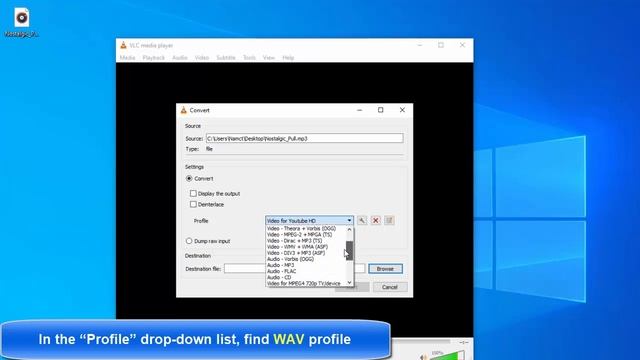Minimize the Convert dialog
Screen dimensions: 640x360
point(359,110)
